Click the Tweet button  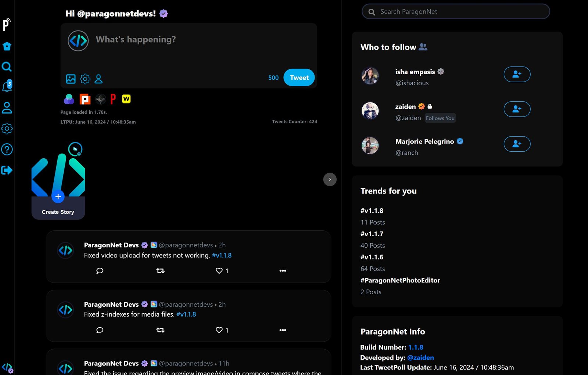pos(299,77)
